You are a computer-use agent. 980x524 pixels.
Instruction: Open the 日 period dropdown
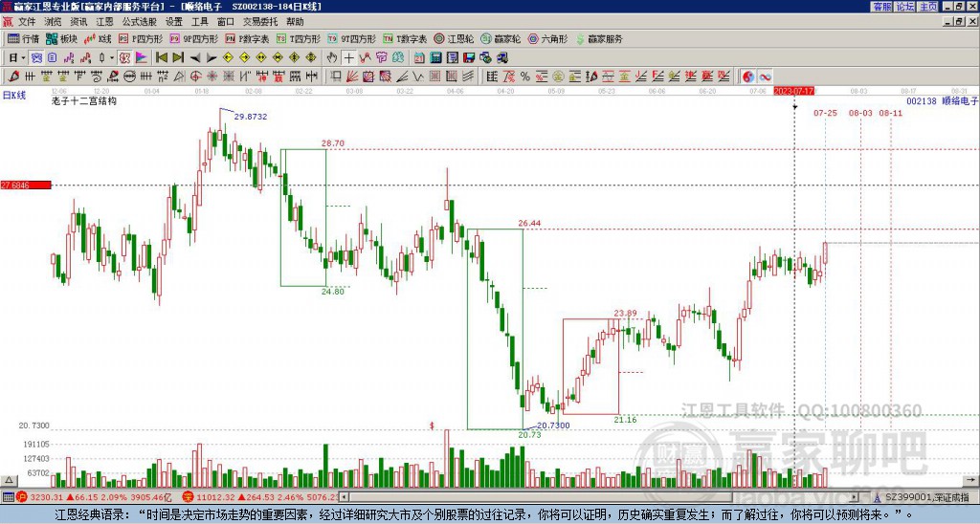pyautogui.click(x=16, y=57)
